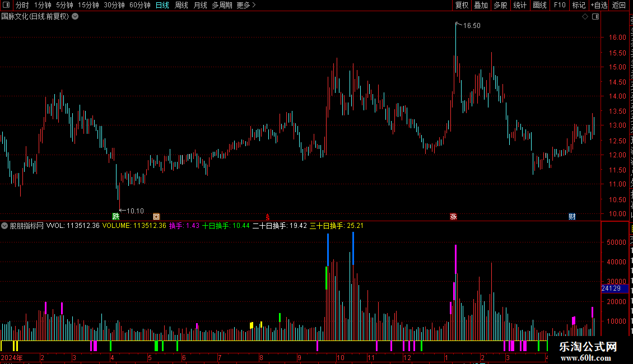This screenshot has width=633, height=364.
Task: Click month 7 on date axis
Action: [x=220, y=357]
